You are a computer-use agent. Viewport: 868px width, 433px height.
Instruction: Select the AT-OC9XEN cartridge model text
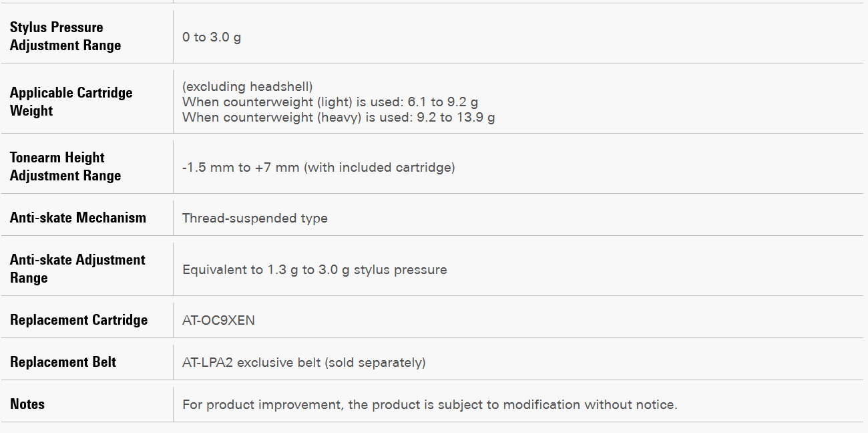click(x=218, y=320)
